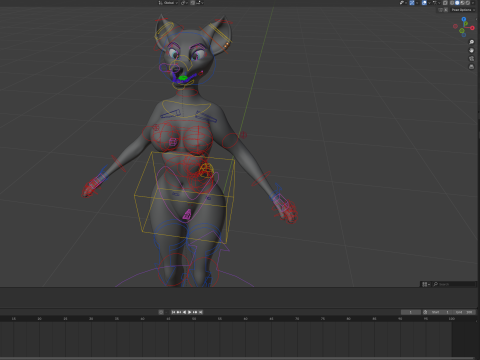Jump to previous keyframe
Image resolution: width=480 pixels, height=360 pixels.
tap(179, 312)
